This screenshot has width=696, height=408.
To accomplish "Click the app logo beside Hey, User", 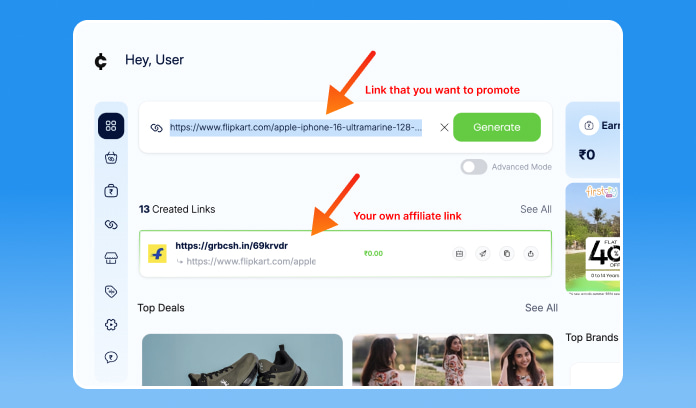I will click(101, 61).
